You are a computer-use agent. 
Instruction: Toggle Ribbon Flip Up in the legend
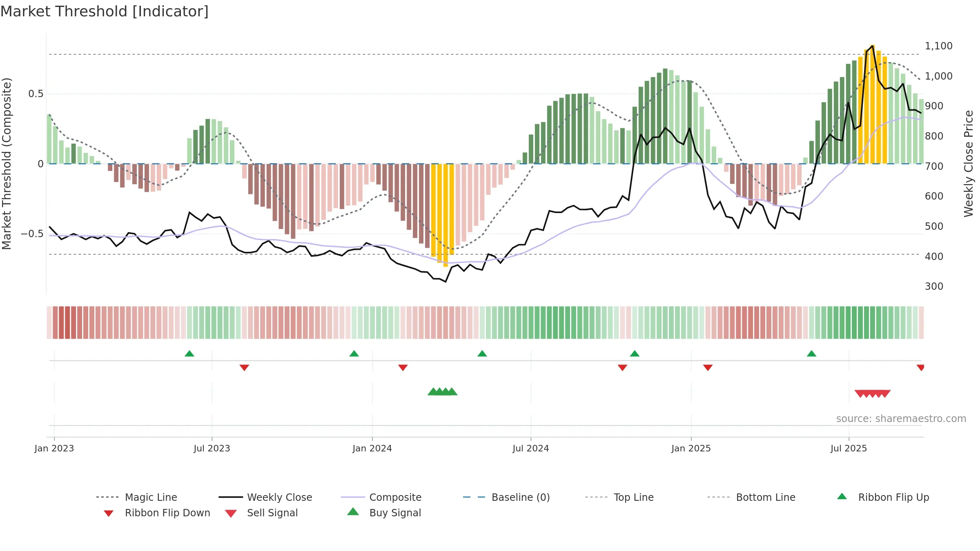coord(883,497)
